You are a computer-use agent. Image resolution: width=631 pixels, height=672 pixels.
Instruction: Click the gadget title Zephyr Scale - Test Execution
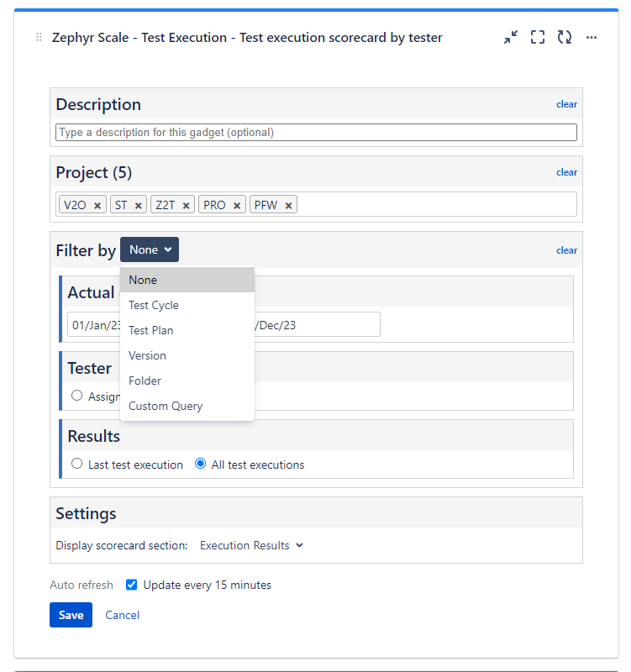(x=247, y=38)
